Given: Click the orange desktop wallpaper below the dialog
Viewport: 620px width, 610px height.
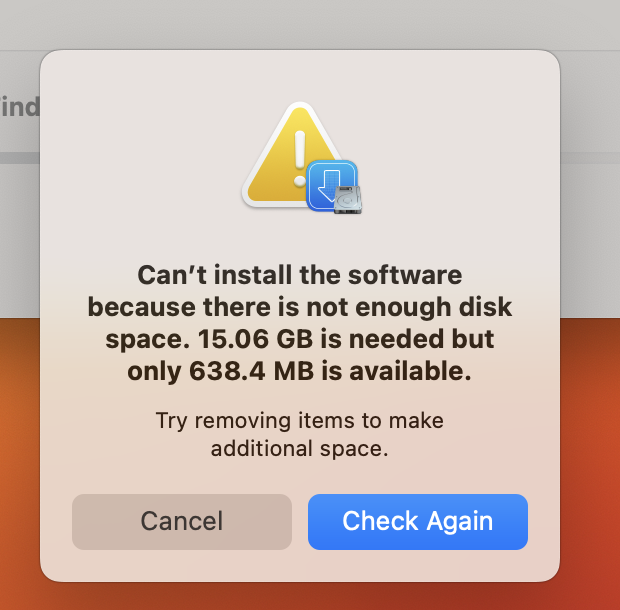Looking at the screenshot, I should (x=300, y=596).
